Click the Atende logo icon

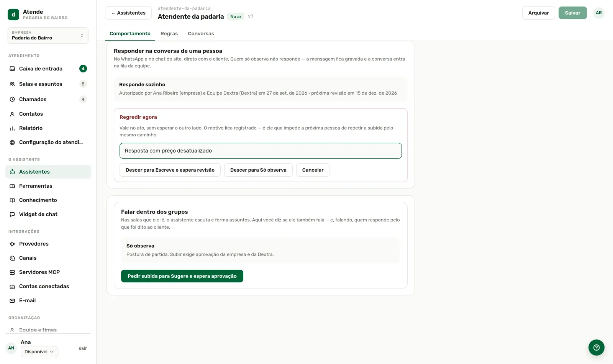pyautogui.click(x=13, y=15)
